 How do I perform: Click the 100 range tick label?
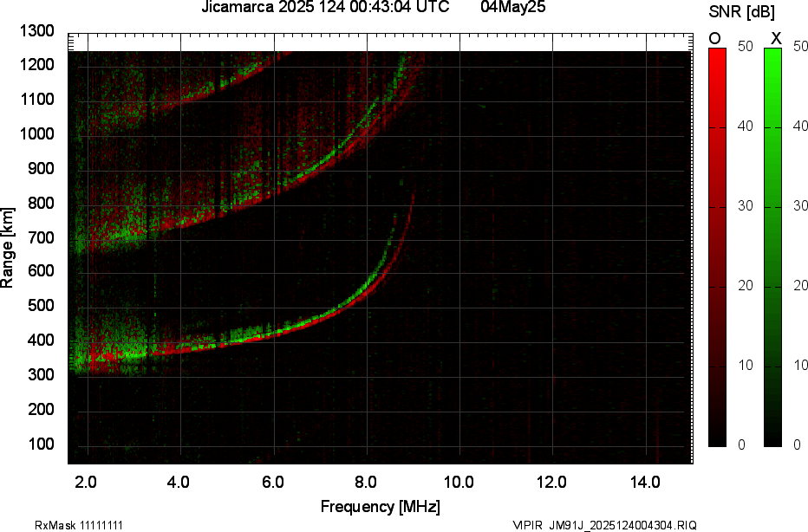pos(41,444)
